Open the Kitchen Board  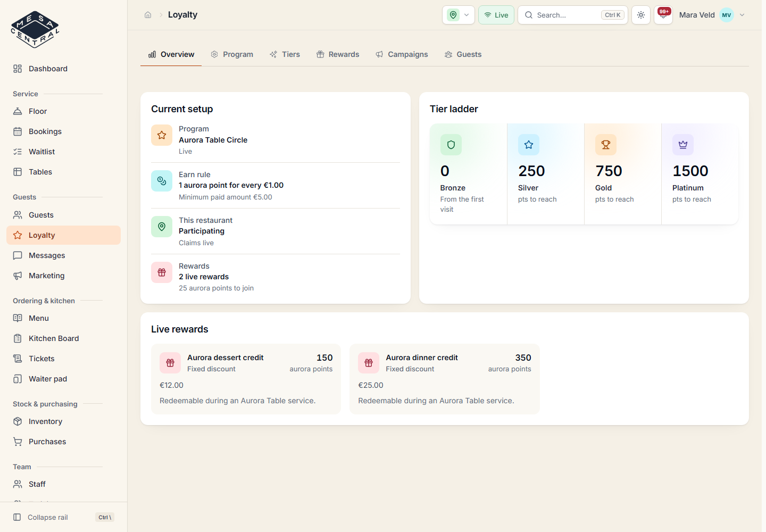[63, 338]
